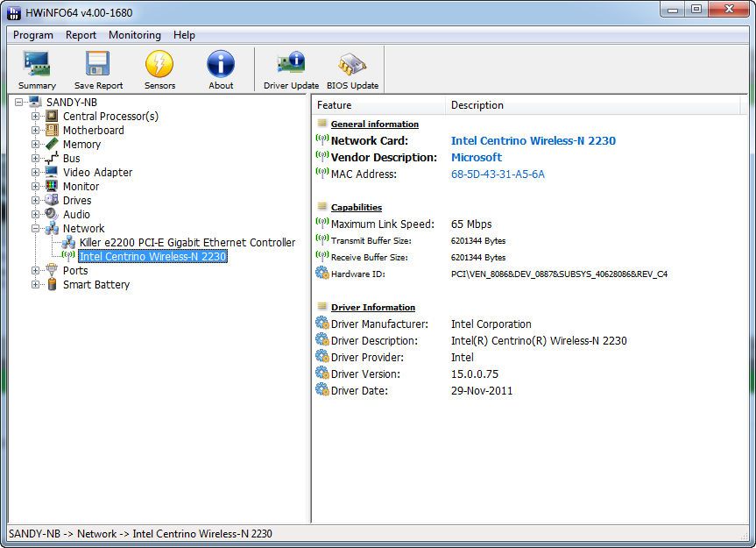Select the MAC Address value row
756x548 pixels.
pos(498,174)
